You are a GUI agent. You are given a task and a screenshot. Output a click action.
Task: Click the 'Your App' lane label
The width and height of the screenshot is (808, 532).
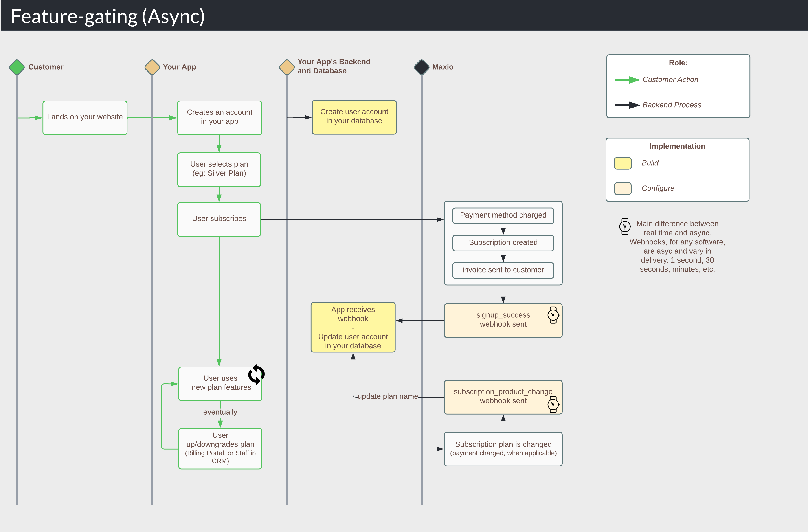179,67
